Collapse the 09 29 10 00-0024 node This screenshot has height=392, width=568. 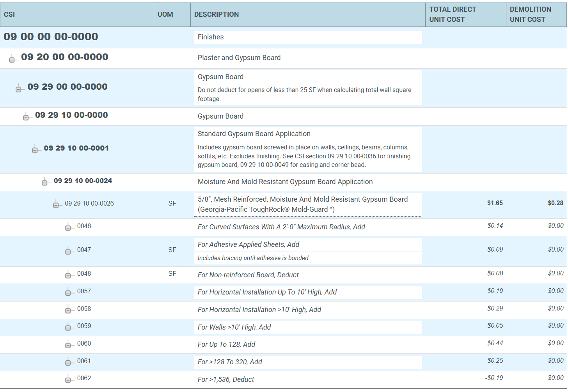(x=44, y=183)
